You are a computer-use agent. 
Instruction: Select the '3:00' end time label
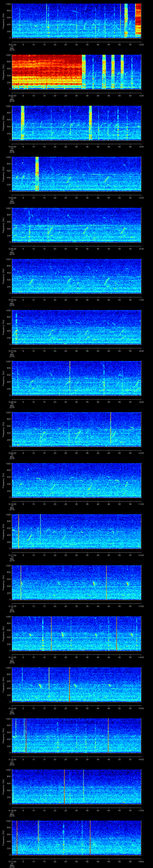[141, 96]
